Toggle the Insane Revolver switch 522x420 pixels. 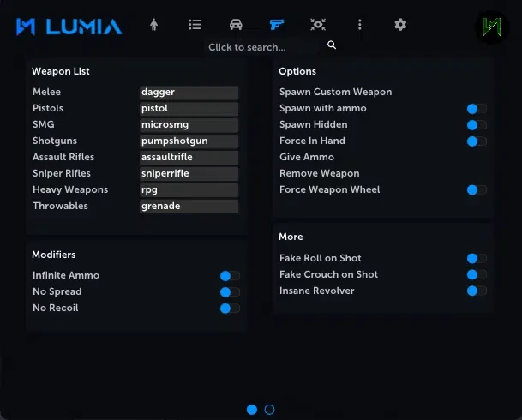coord(477,291)
